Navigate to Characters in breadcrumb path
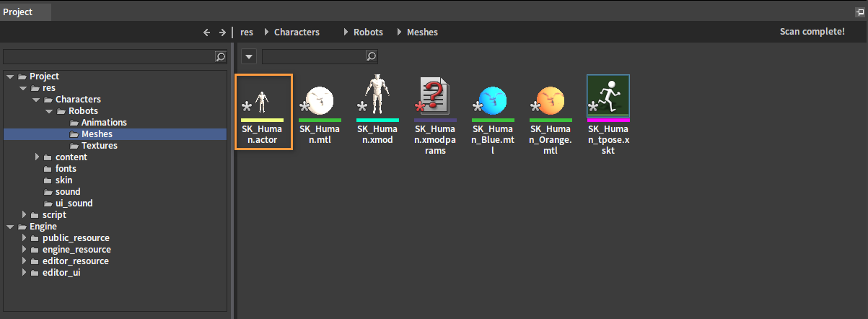 [x=297, y=32]
